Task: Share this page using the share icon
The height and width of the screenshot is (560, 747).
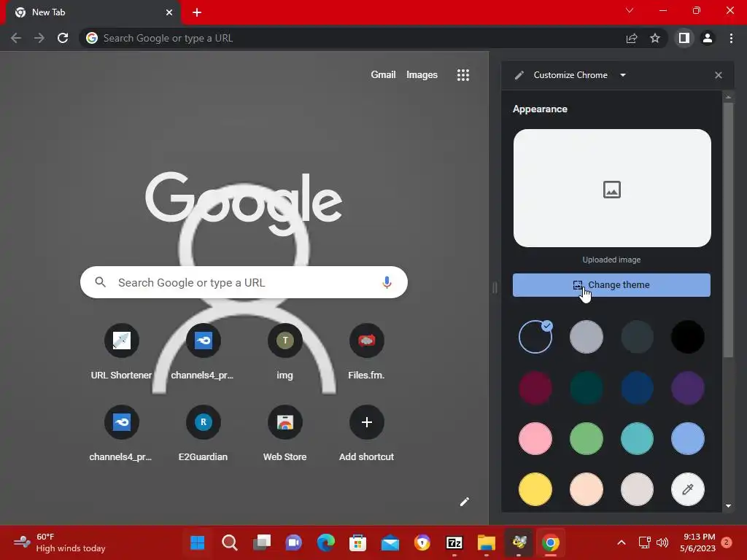Action: coord(632,38)
